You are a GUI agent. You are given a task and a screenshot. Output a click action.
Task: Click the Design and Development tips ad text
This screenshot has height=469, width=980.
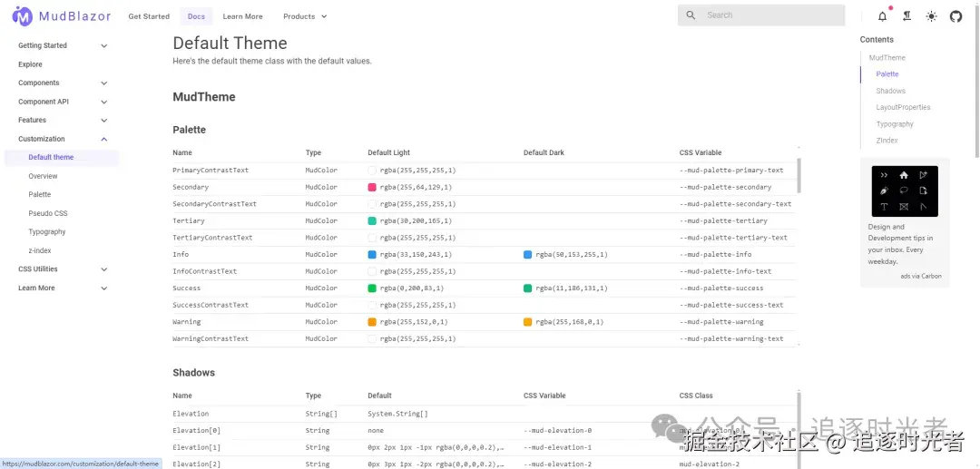[901, 244]
